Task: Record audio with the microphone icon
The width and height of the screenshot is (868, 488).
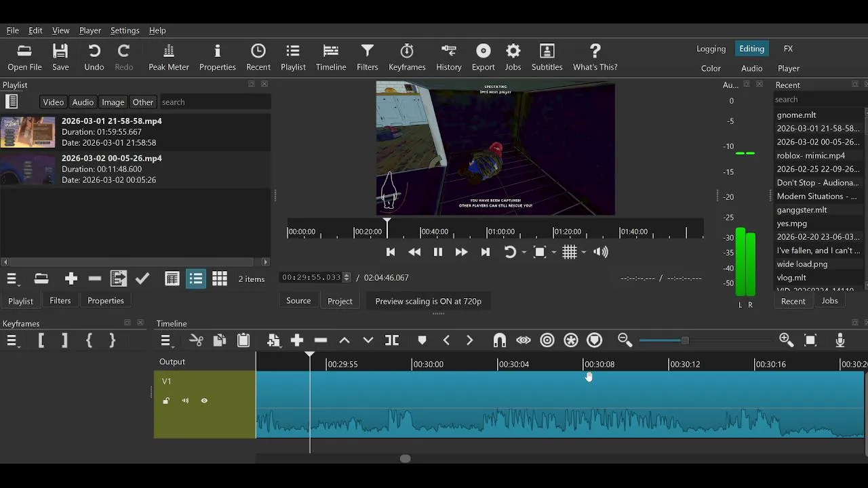Action: (840, 340)
